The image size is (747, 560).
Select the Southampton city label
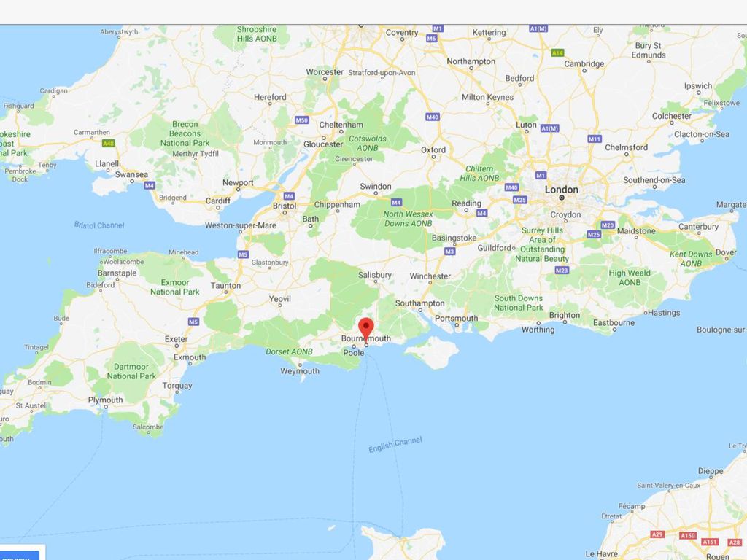(x=419, y=303)
